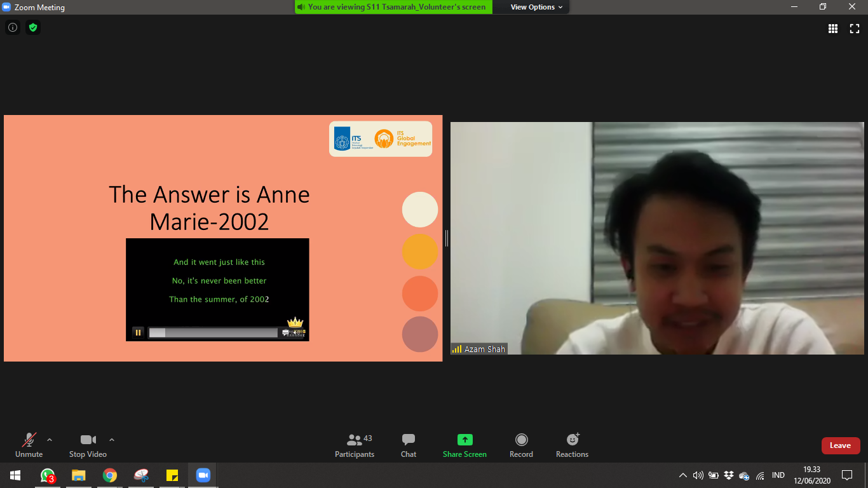Start recording with the Record button
The height and width of the screenshot is (488, 868).
click(521, 445)
